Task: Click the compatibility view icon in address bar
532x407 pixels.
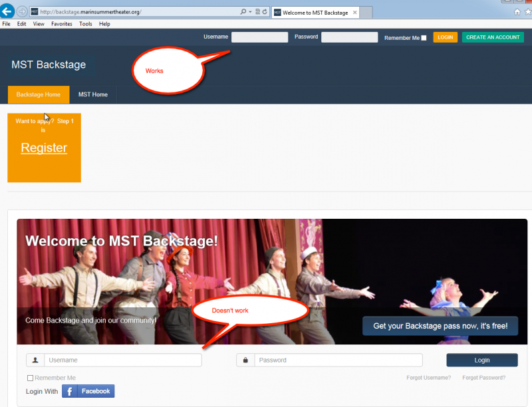Action: 257,12
